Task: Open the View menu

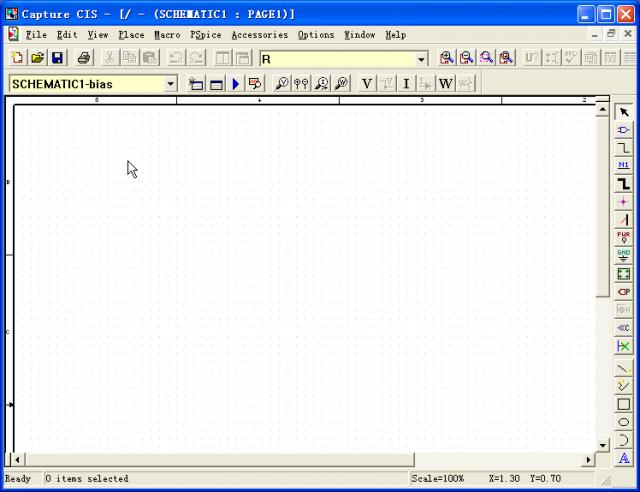Action: (x=98, y=35)
